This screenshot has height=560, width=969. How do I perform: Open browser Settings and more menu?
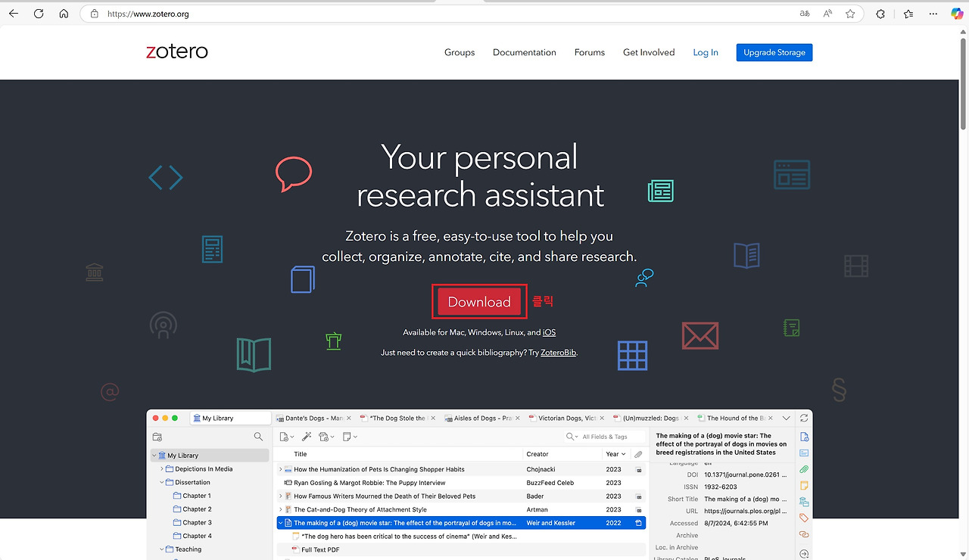(x=933, y=14)
